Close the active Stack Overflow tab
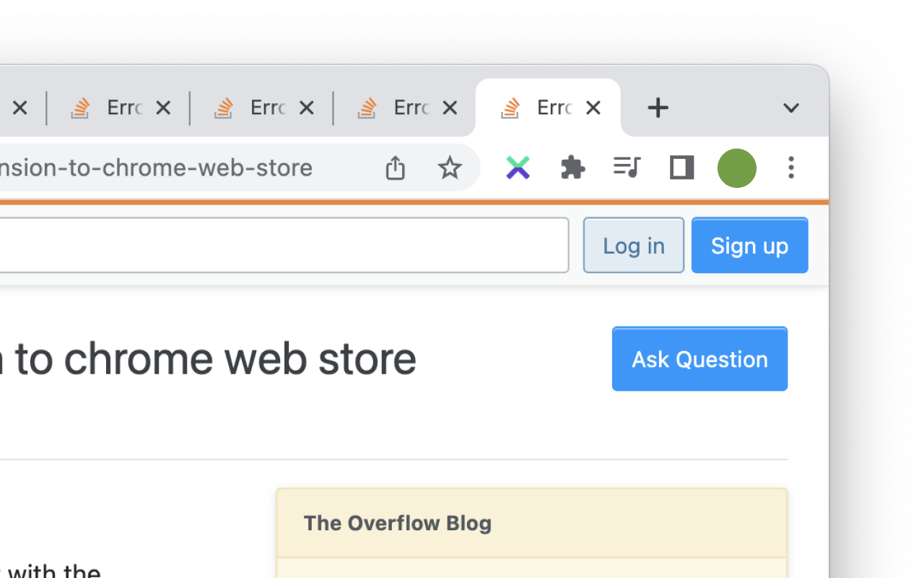Image resolution: width=924 pixels, height=578 pixels. [593, 108]
